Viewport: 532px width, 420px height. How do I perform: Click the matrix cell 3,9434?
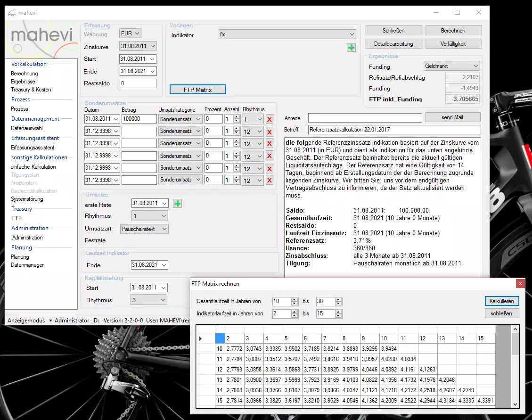click(389, 349)
